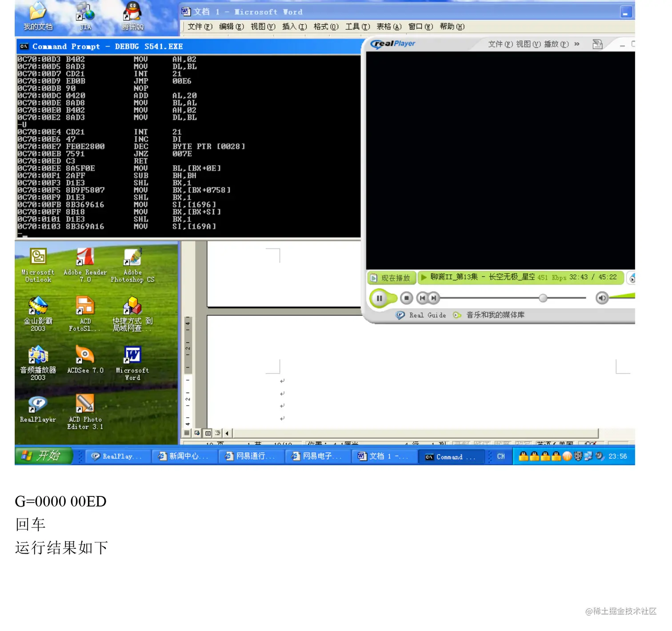
Task: Open Word 格式 menu
Action: (326, 27)
